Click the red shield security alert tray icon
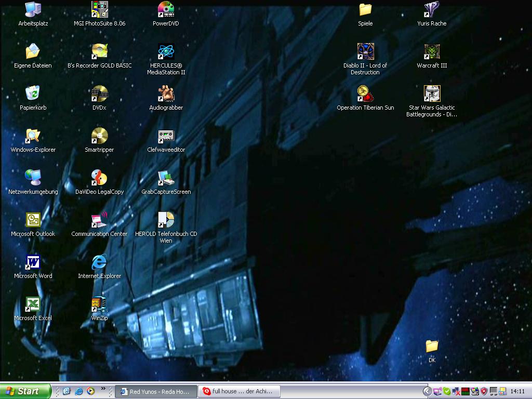The height and width of the screenshot is (399, 532). click(484, 391)
